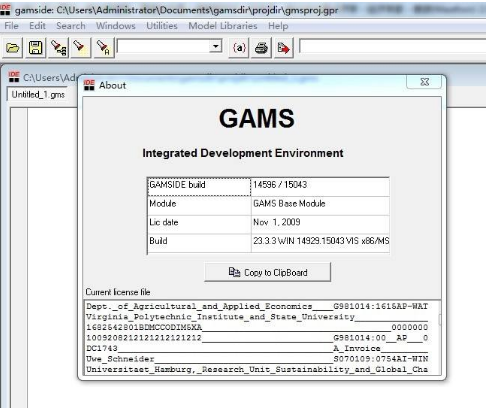Click the Save diskette icon

click(35, 48)
